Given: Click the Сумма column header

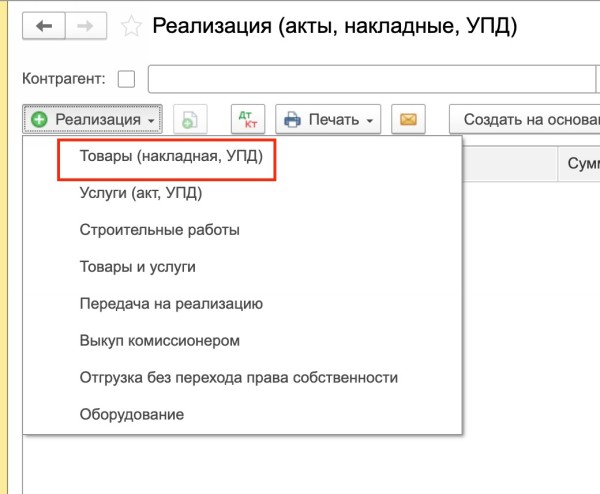Looking at the screenshot, I should click(580, 162).
